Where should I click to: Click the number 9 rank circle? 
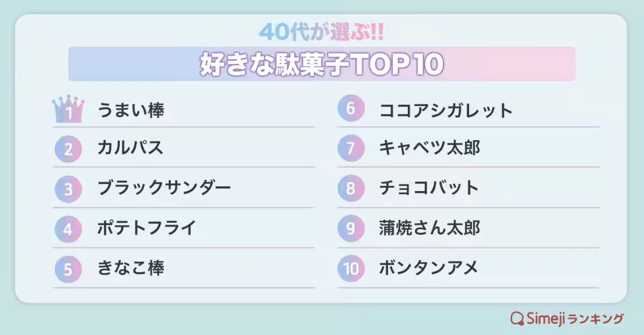350,229
